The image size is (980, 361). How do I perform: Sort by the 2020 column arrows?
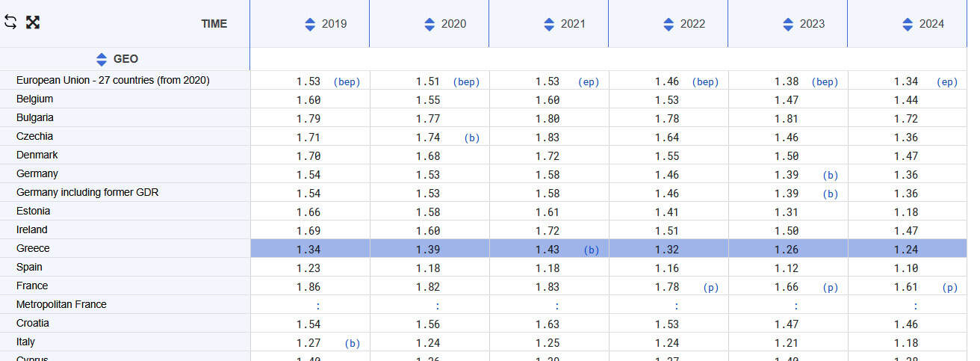429,24
